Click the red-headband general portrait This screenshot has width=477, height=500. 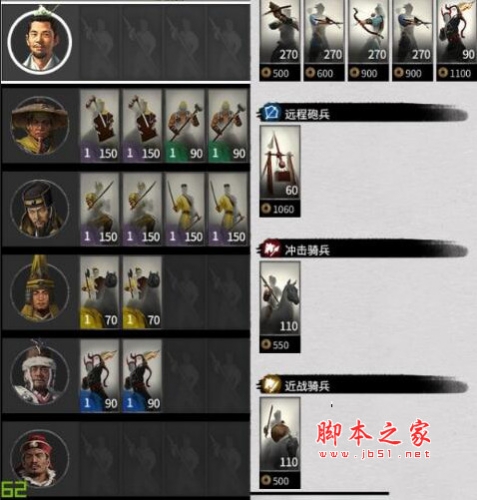[x=40, y=459]
